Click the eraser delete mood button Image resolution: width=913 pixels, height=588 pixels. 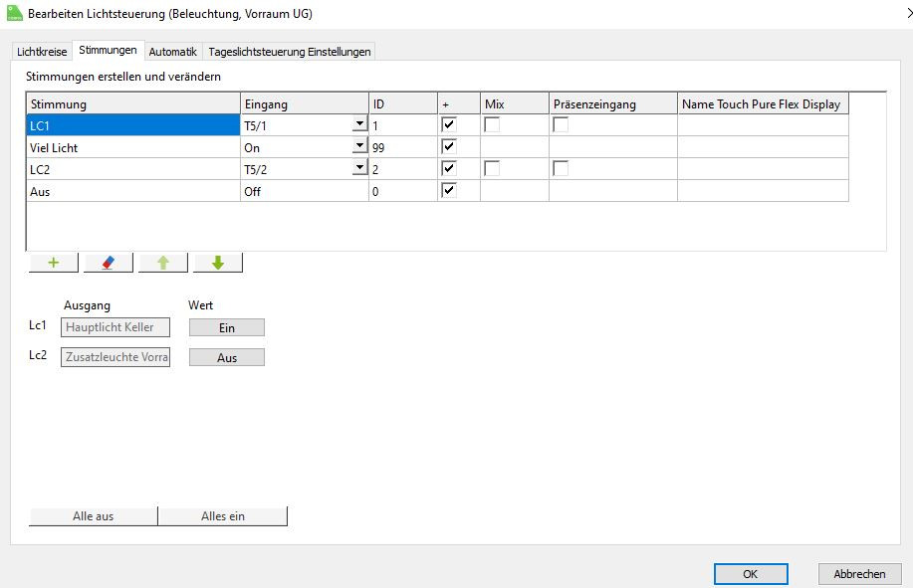pos(109,263)
